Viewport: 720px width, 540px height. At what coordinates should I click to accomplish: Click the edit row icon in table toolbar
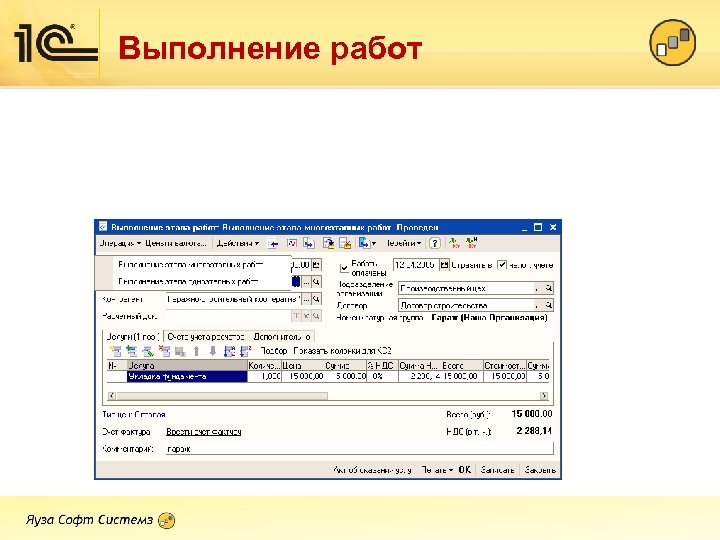click(x=148, y=351)
